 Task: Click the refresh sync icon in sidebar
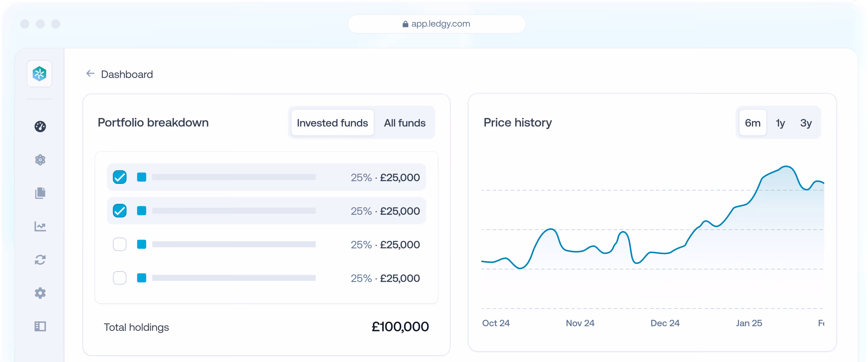pos(40,259)
